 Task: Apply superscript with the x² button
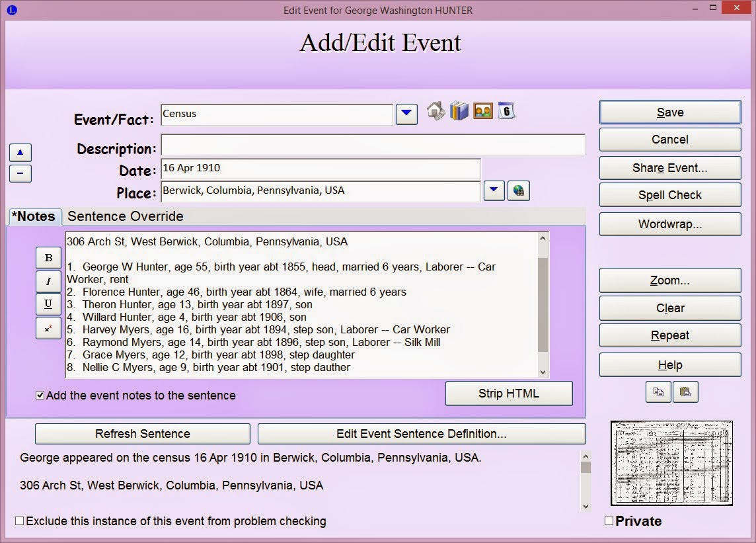click(x=49, y=328)
